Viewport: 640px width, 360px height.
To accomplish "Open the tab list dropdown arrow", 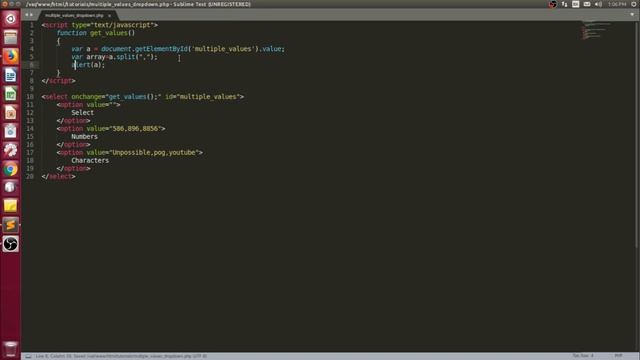I will [632, 14].
